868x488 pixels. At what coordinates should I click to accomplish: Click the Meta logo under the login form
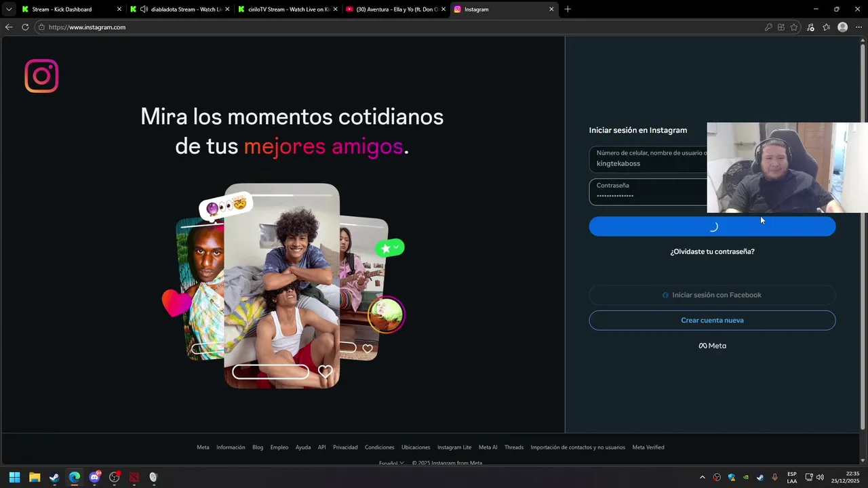(x=712, y=346)
